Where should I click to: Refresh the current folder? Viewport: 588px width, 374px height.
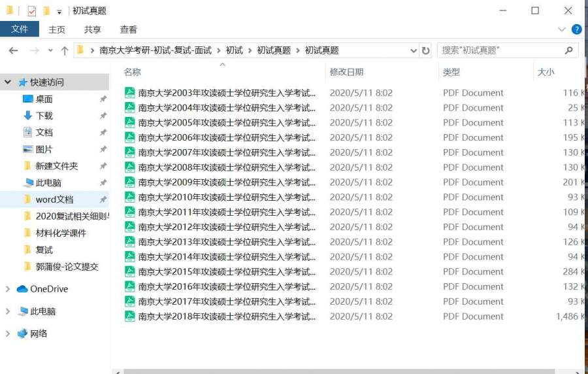(x=425, y=50)
